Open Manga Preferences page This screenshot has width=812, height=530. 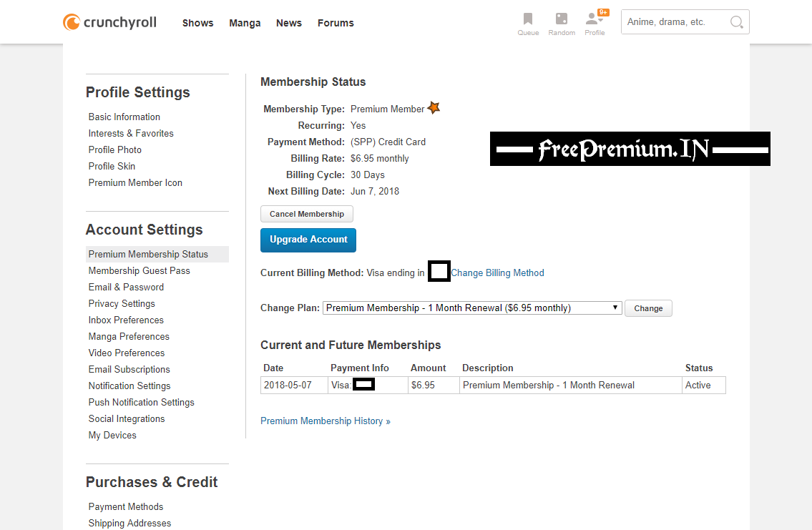click(x=129, y=336)
